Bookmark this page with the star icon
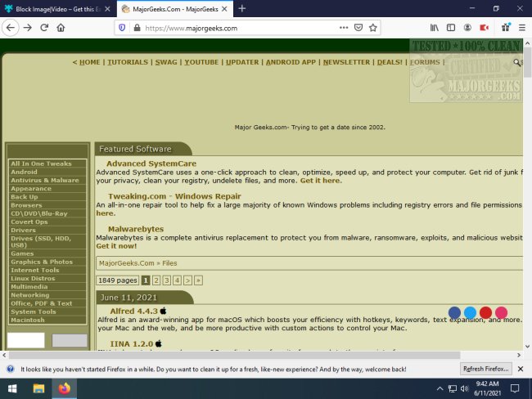This screenshot has width=532, height=399. [x=373, y=28]
